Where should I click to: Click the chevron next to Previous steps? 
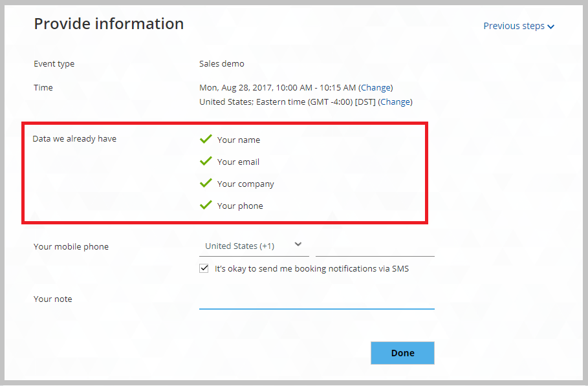tap(550, 27)
